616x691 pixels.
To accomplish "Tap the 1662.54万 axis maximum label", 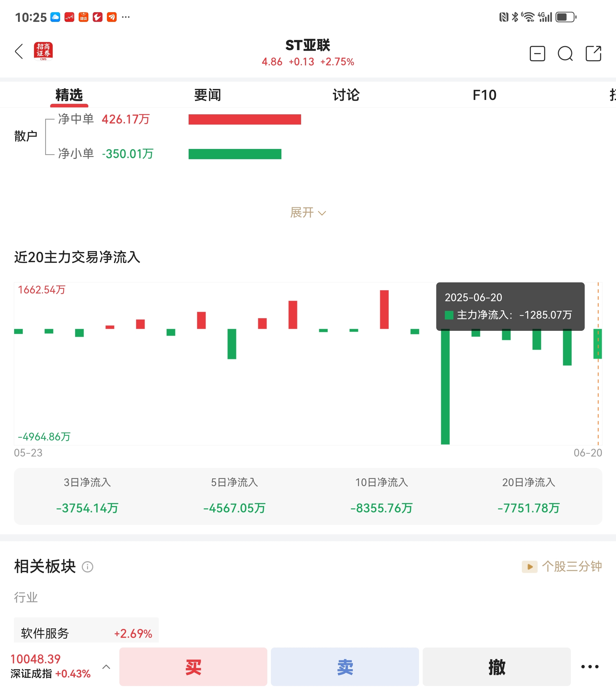I will [41, 290].
